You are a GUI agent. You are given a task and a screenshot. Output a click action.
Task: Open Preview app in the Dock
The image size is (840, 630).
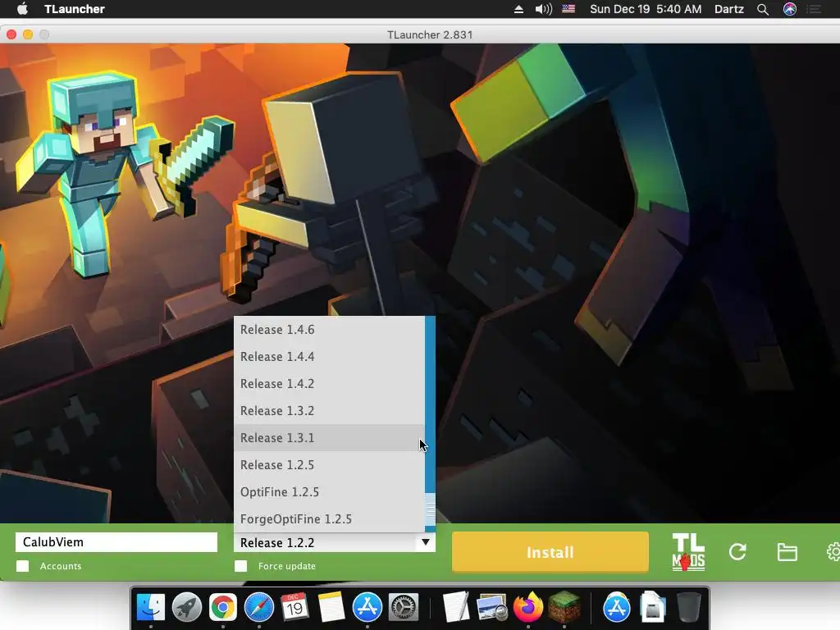(x=492, y=608)
